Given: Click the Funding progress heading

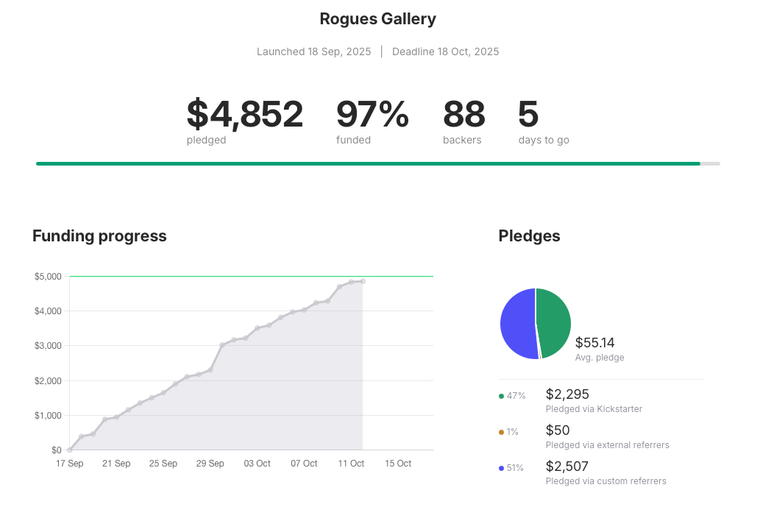Looking at the screenshot, I should point(99,236).
